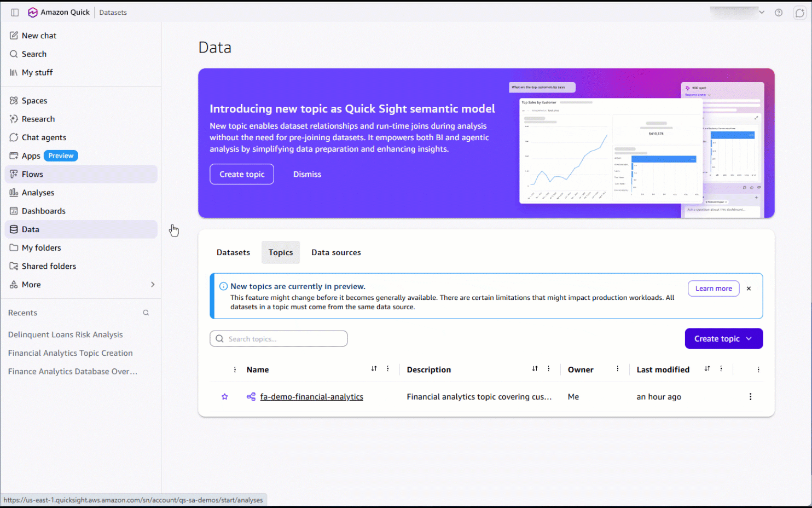Open the Create topic dropdown button
Image resolution: width=812 pixels, height=508 pixels.
pyautogui.click(x=724, y=339)
